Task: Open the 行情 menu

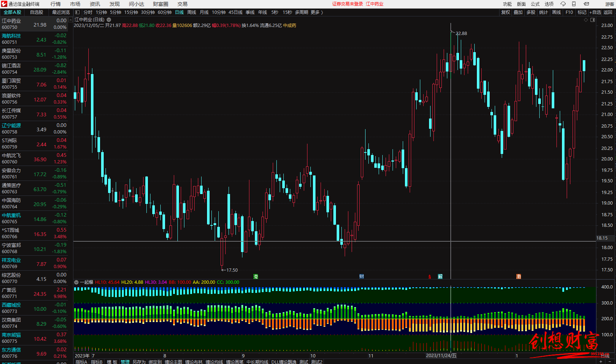Action: pyautogui.click(x=56, y=4)
